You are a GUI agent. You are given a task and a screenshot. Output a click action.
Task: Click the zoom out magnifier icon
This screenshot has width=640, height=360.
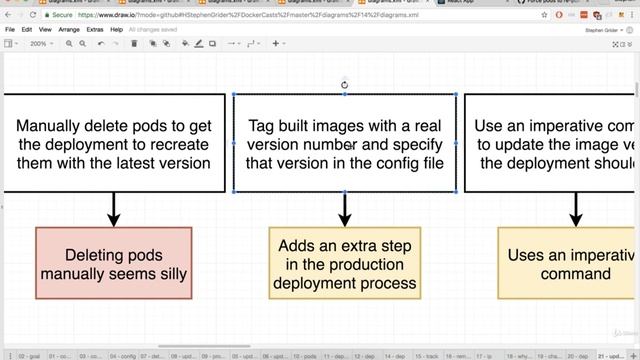tap(82, 43)
